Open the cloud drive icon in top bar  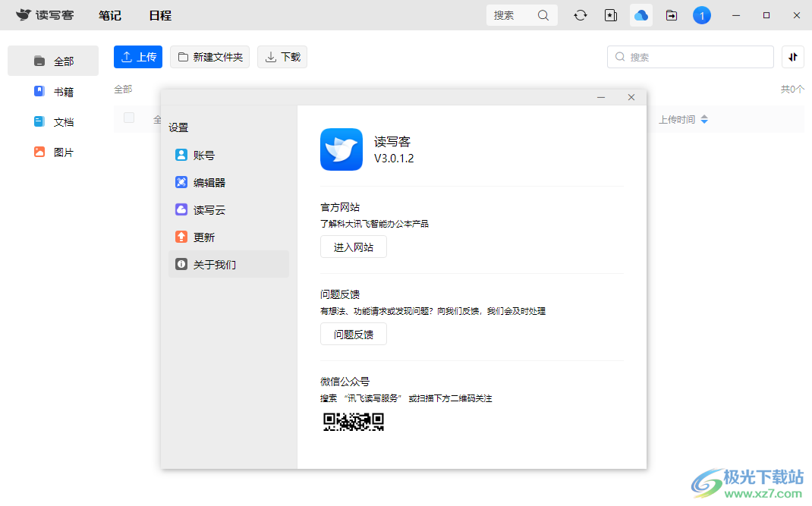[x=641, y=15]
